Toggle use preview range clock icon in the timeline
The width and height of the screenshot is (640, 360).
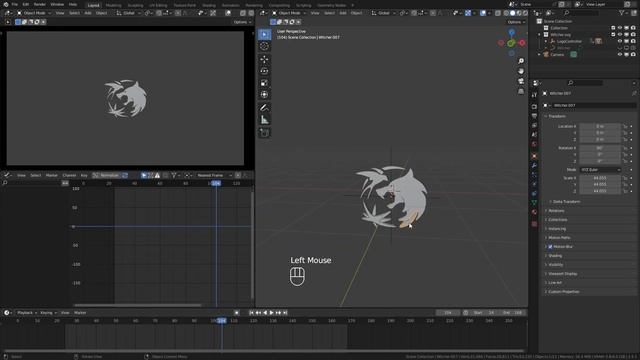[466, 313]
